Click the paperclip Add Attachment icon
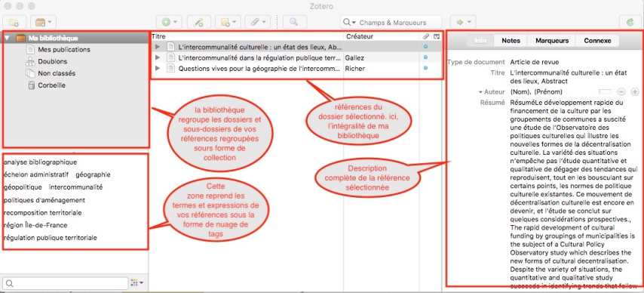Viewport: 644px width, 293px height. [x=257, y=22]
